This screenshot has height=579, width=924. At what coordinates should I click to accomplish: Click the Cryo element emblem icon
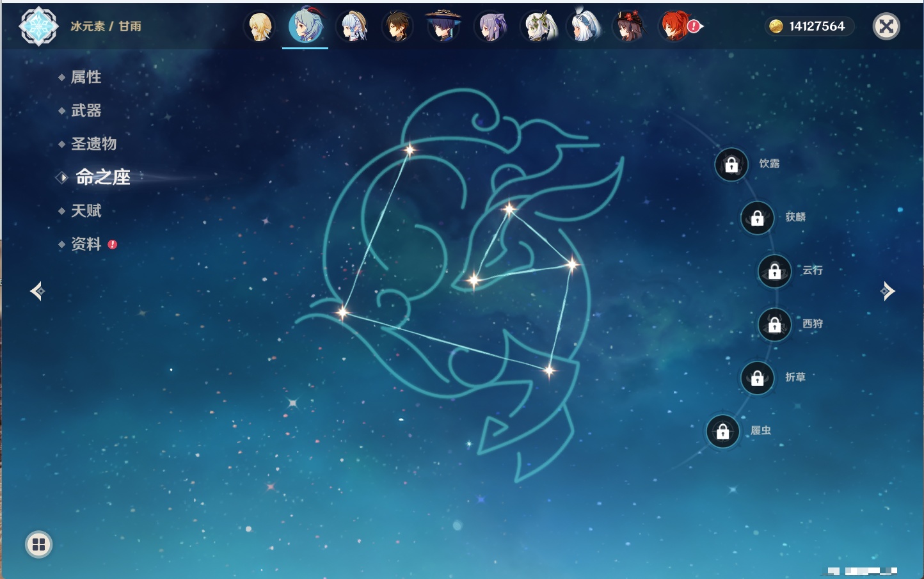point(38,26)
